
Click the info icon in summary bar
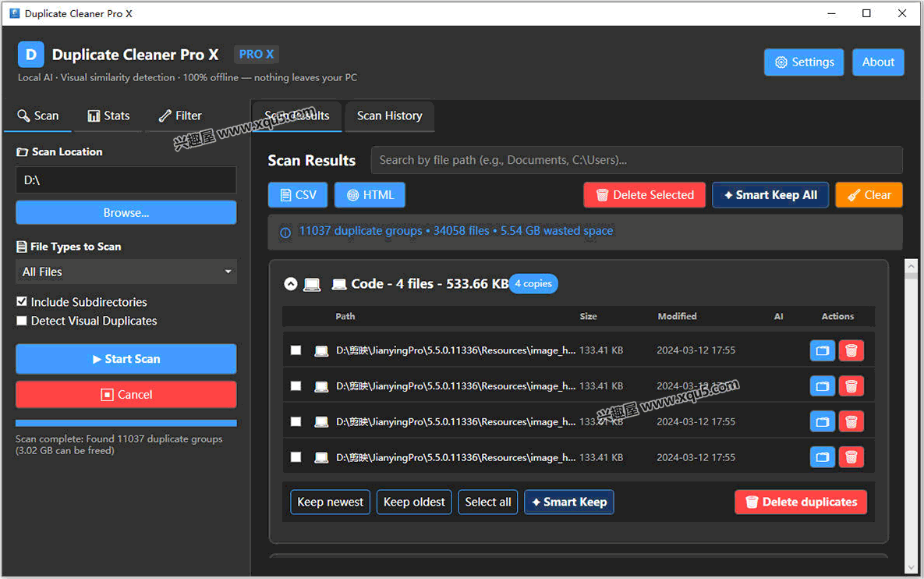(285, 233)
